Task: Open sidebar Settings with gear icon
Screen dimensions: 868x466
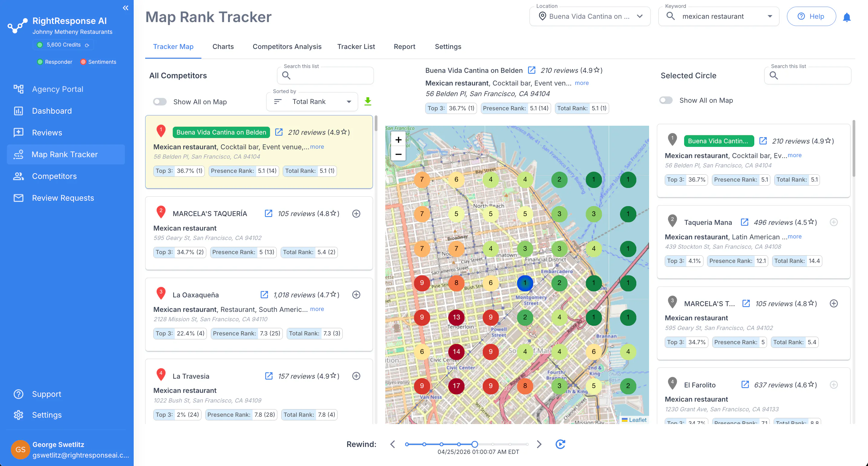Action: pos(66,415)
